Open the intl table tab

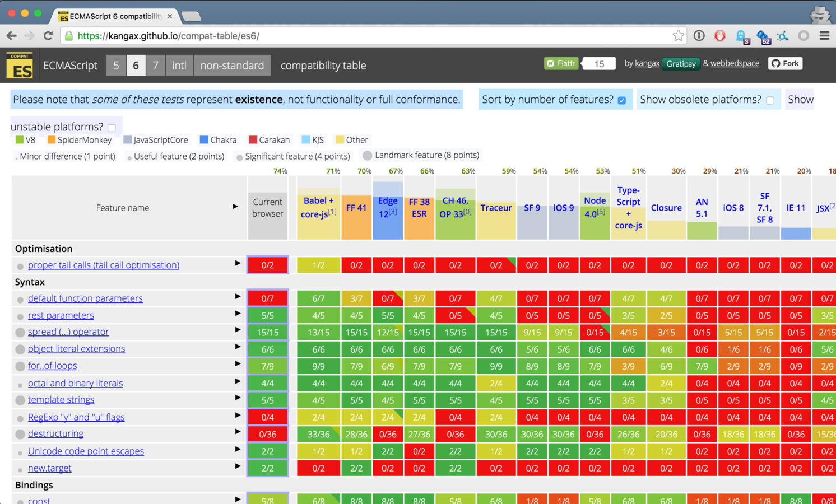click(x=179, y=66)
